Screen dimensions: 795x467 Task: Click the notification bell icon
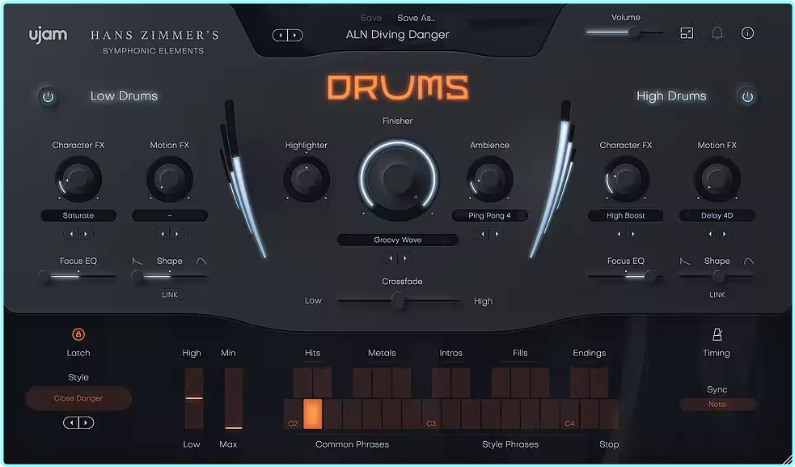pyautogui.click(x=717, y=33)
